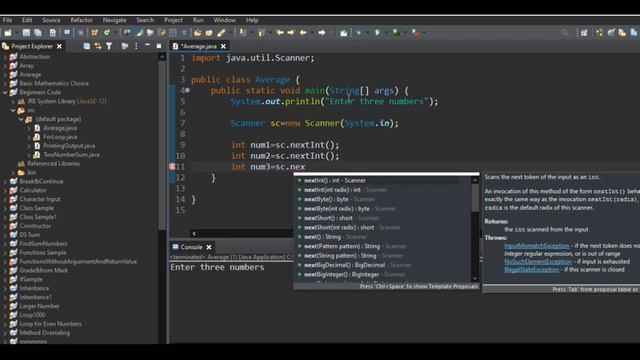Open the File menu
The width and height of the screenshot is (640, 360).
7,20
